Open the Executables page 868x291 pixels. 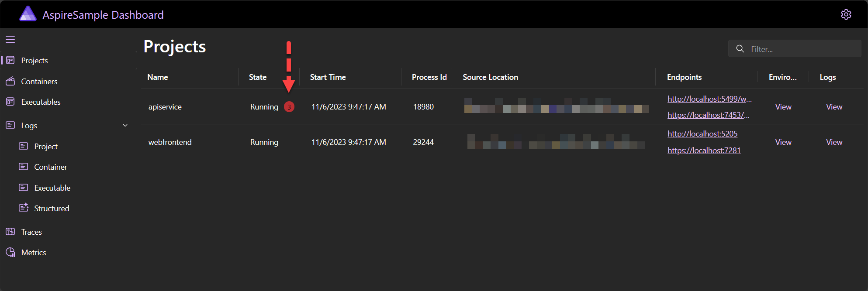[x=41, y=102]
